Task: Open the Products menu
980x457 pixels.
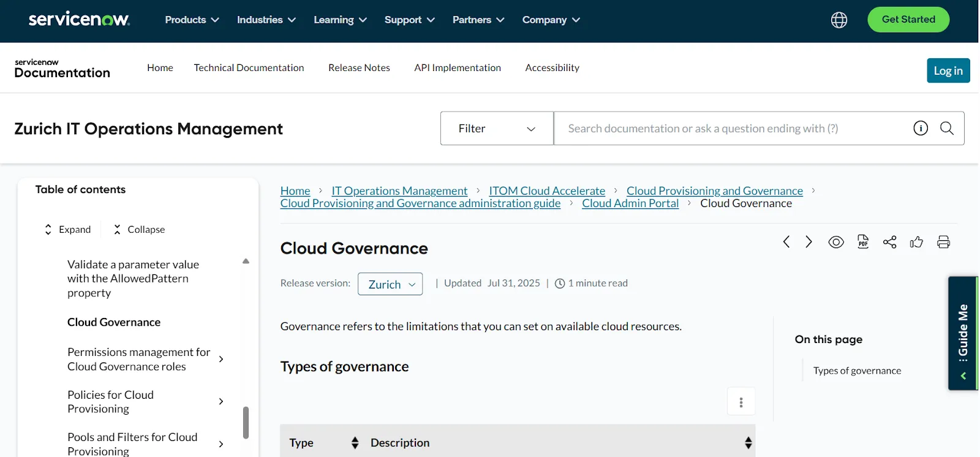Action: (192, 20)
